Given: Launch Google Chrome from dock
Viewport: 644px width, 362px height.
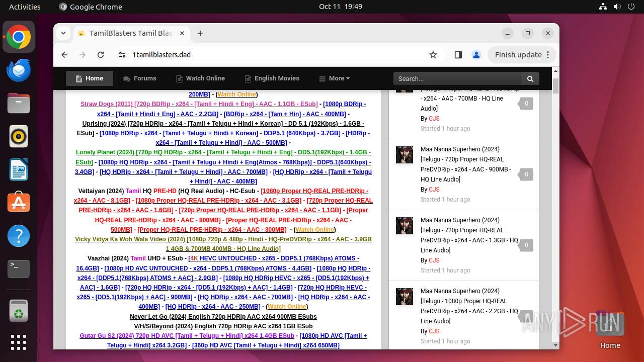Looking at the screenshot, I should 19,37.
